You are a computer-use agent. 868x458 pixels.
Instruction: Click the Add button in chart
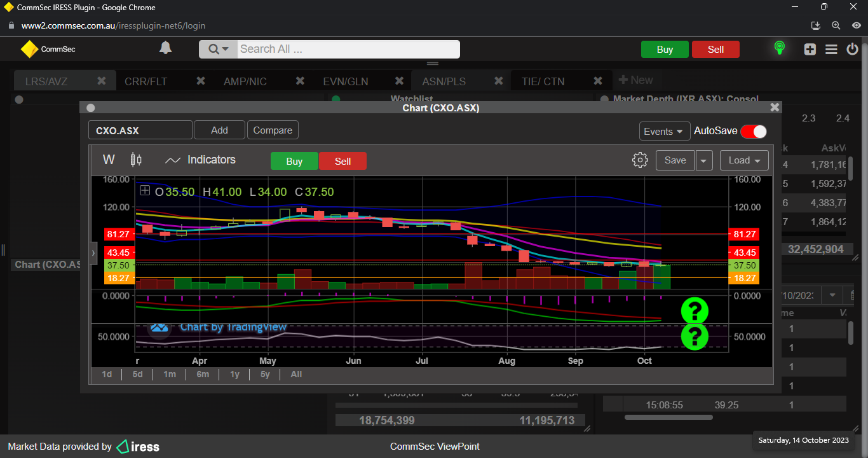pos(219,130)
